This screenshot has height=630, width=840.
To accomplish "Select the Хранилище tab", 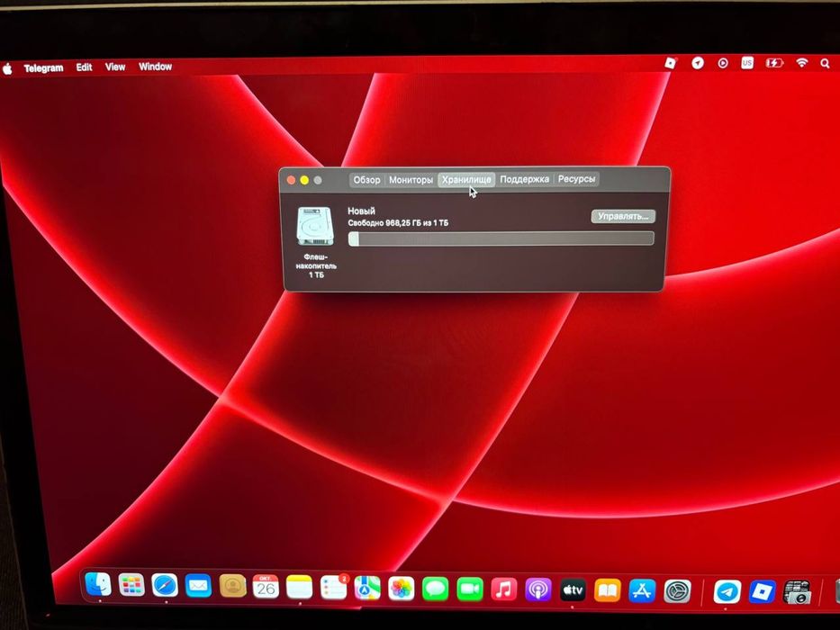I will coord(466,179).
